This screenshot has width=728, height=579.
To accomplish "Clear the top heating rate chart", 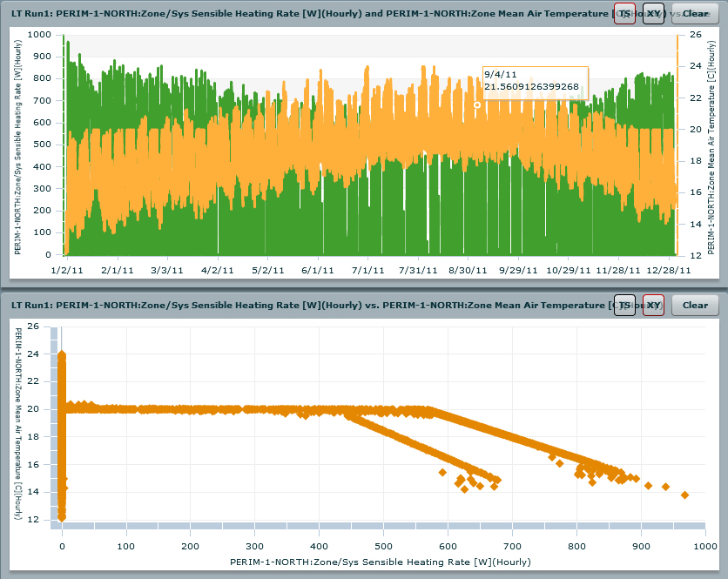I will (x=695, y=13).
